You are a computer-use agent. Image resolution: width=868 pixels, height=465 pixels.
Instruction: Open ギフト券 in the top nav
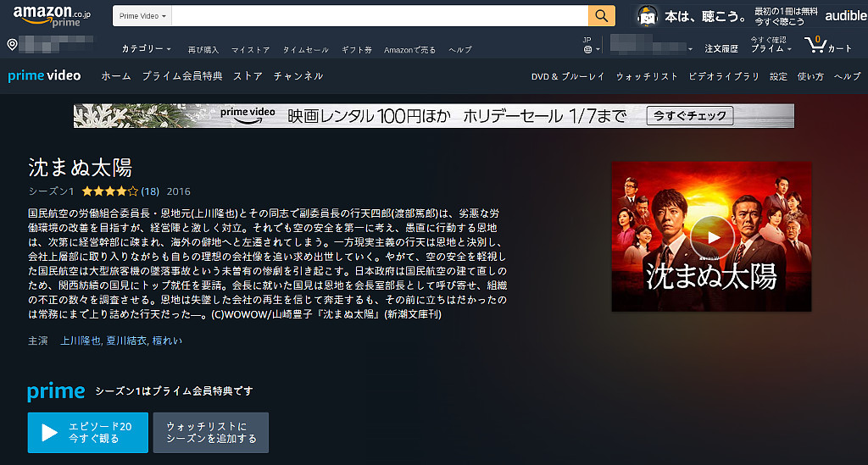(357, 50)
